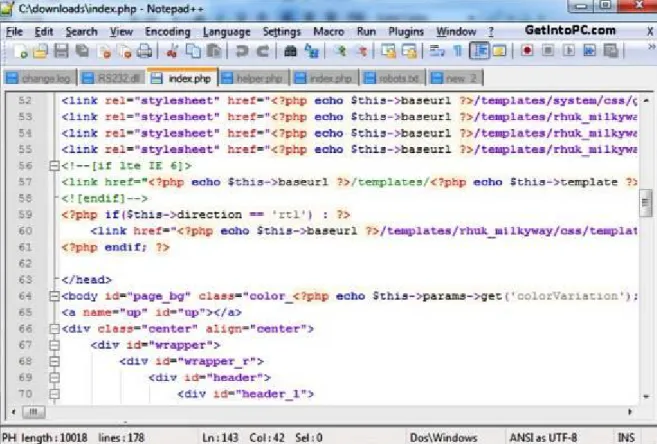The width and height of the screenshot is (657, 444).
Task: Close current document with menu bar X
Action: (x=650, y=31)
